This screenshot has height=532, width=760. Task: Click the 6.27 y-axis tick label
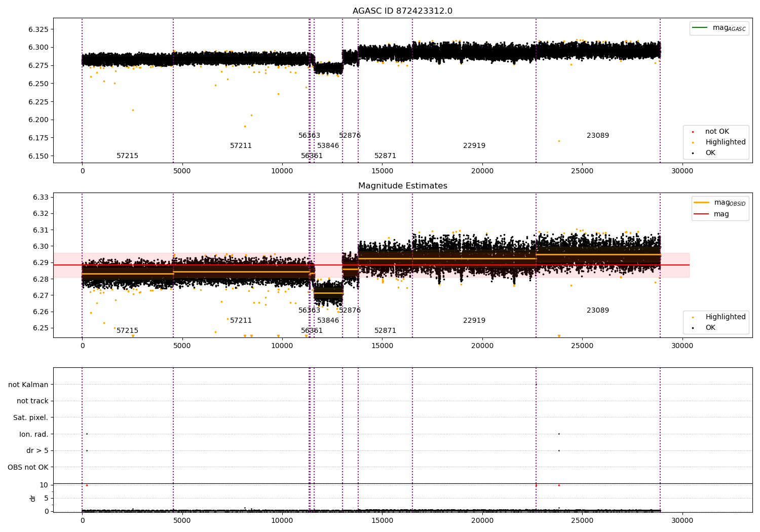(x=41, y=295)
